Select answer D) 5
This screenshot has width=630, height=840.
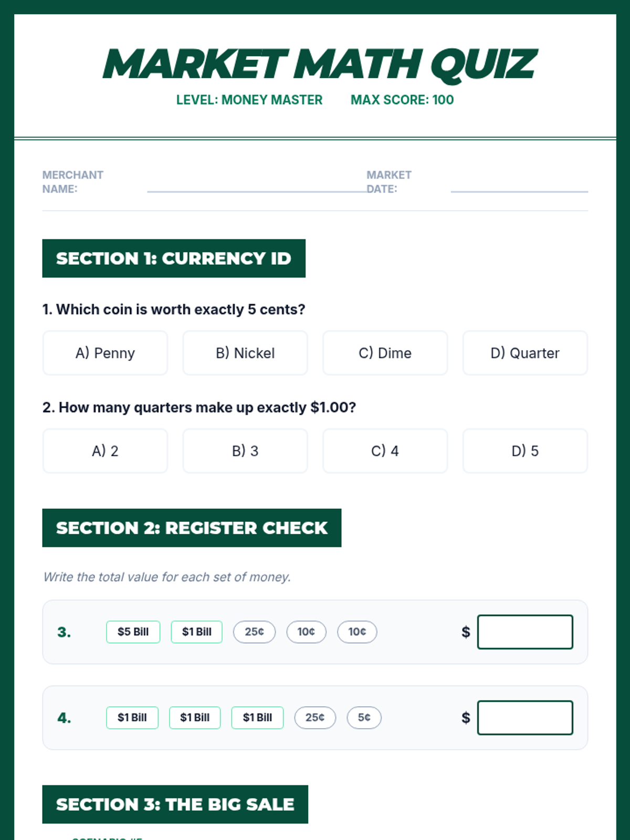[x=525, y=451]
